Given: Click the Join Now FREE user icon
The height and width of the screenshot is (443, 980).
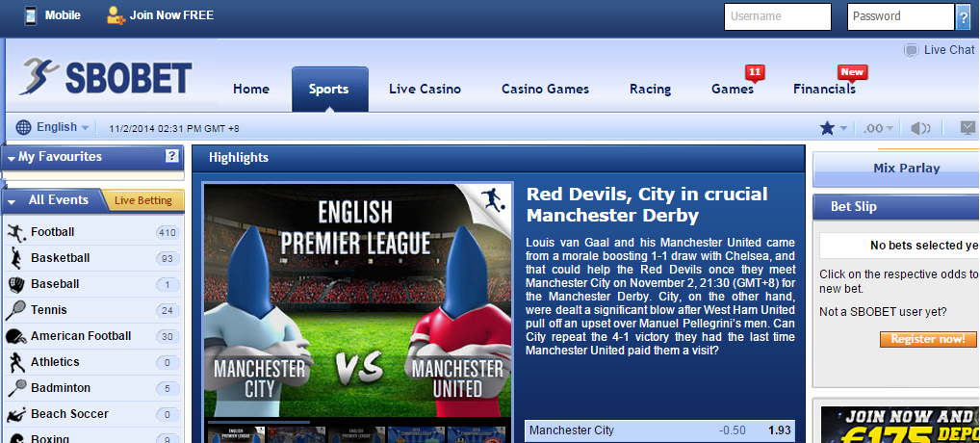Looking at the screenshot, I should 116,15.
